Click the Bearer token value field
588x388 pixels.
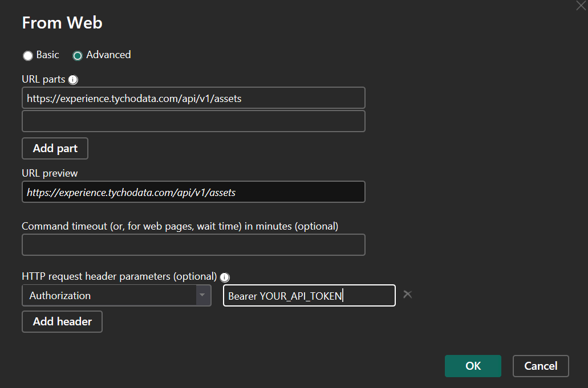(309, 295)
